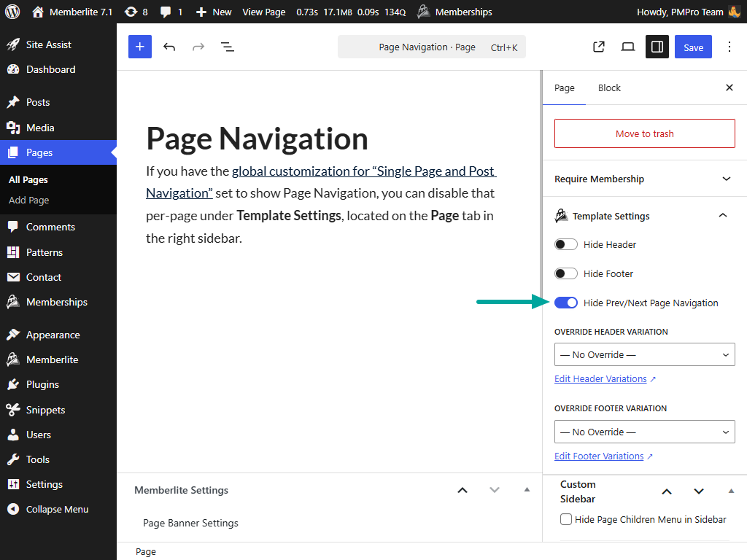Redo the change
The image size is (747, 560).
point(198,47)
